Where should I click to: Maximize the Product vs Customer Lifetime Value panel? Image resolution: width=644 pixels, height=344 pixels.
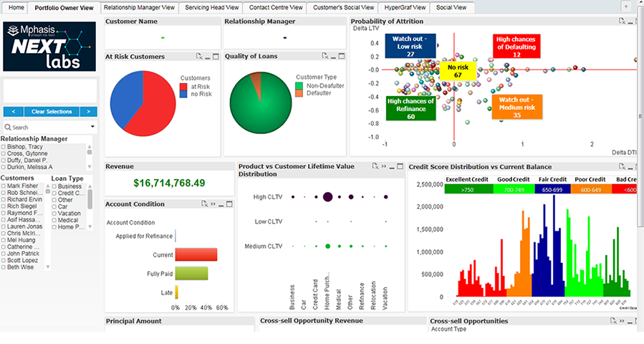pos(400,166)
